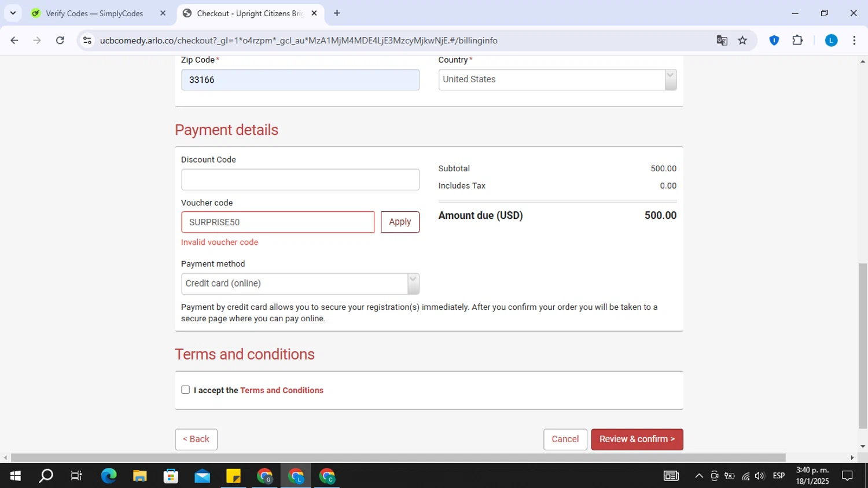
Task: Open the Wi-Fi network tray icon
Action: 745,476
